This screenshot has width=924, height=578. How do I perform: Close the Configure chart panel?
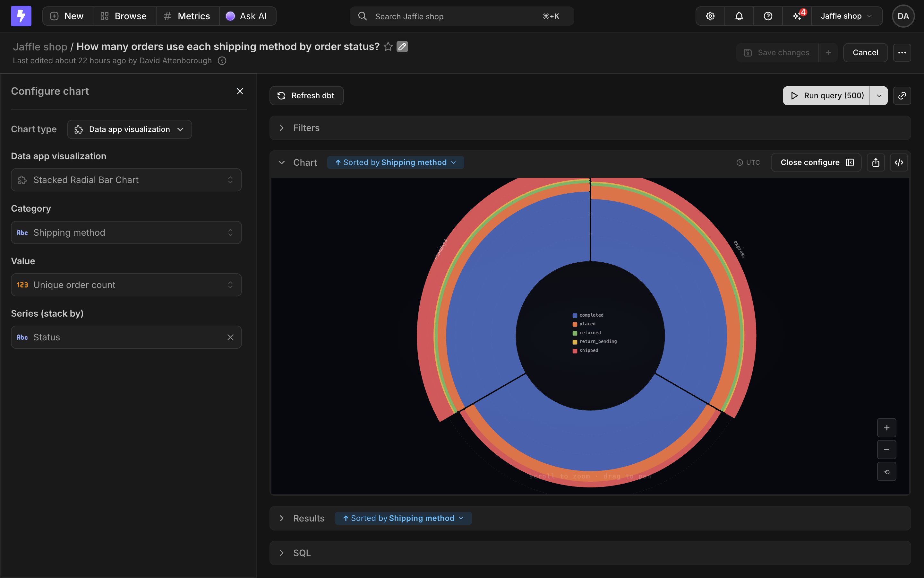click(240, 92)
